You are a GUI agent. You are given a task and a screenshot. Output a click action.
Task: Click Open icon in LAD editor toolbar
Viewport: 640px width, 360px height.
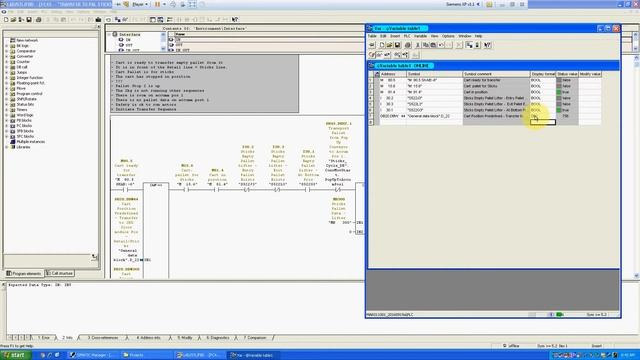13,20
